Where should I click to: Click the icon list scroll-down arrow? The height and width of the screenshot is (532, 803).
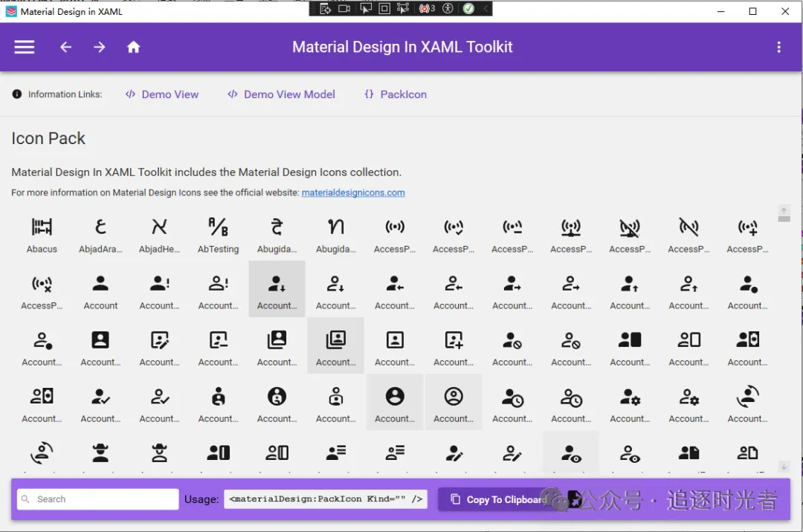pyautogui.click(x=784, y=467)
